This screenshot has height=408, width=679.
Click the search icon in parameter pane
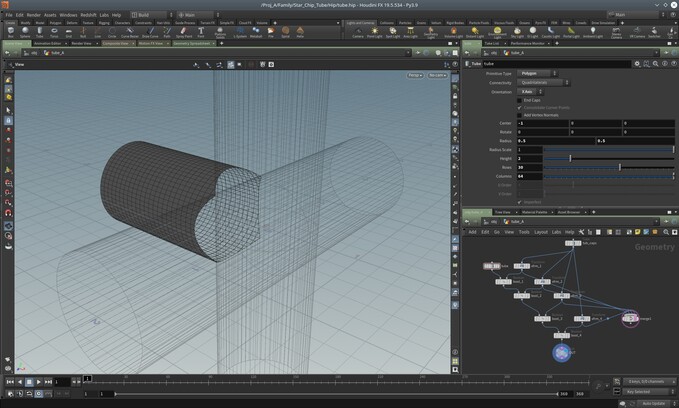point(656,64)
